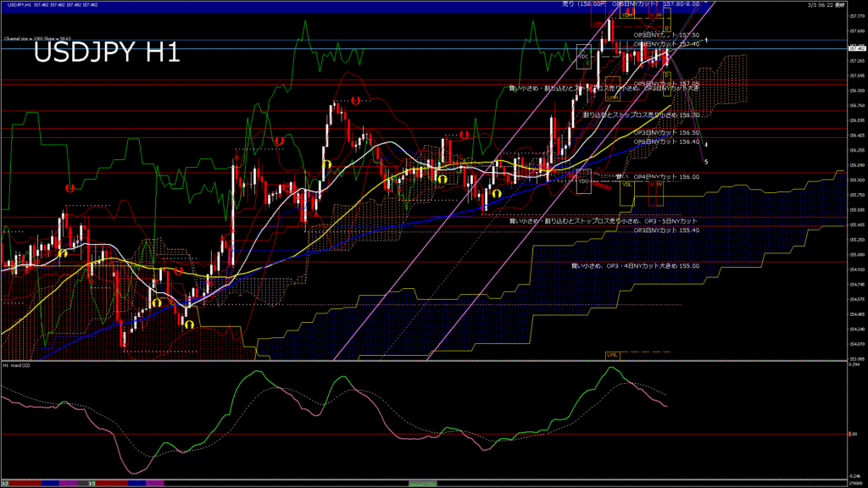Select the OP4日NYカット 156.00 line label
The width and height of the screenshot is (868, 488).
[668, 177]
